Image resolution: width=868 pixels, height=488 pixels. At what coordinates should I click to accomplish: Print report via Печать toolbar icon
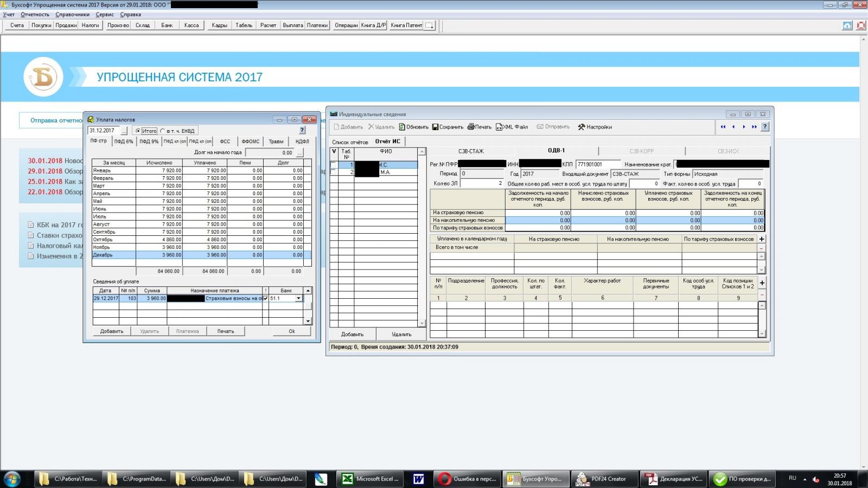click(471, 127)
